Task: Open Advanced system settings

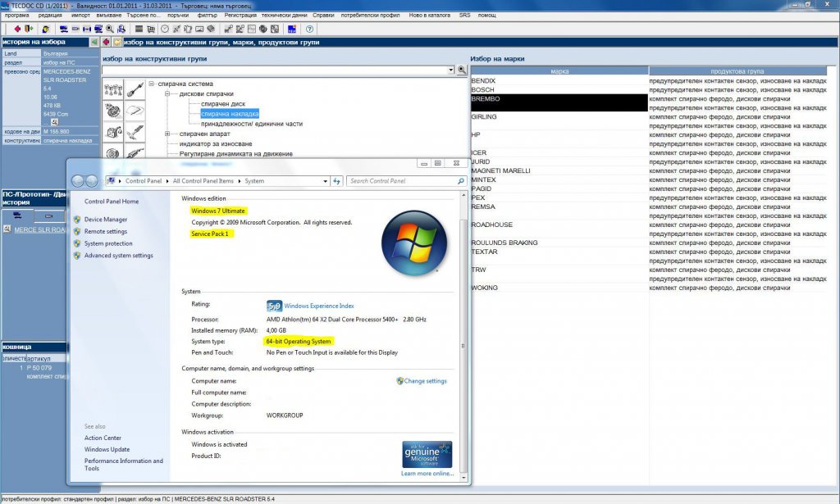Action: [118, 256]
